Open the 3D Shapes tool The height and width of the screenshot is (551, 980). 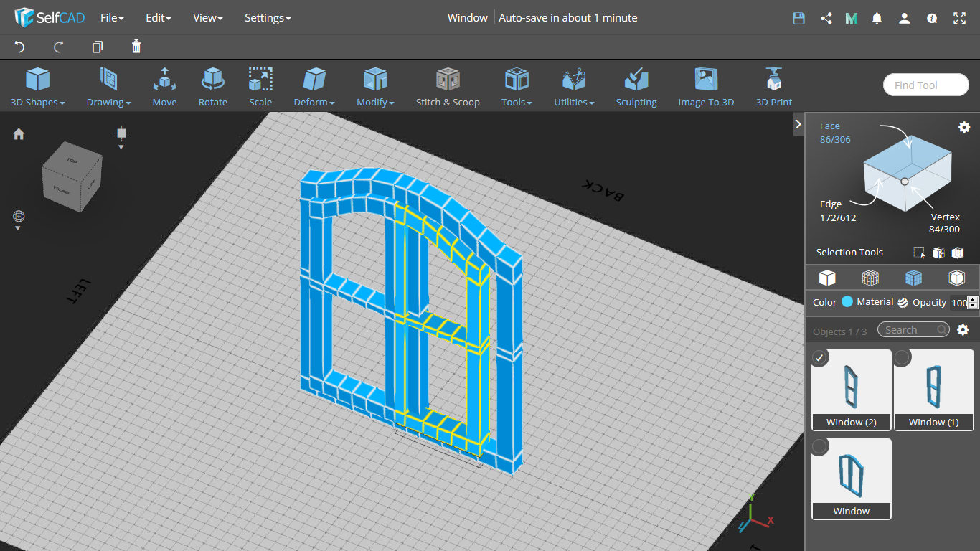coord(37,87)
